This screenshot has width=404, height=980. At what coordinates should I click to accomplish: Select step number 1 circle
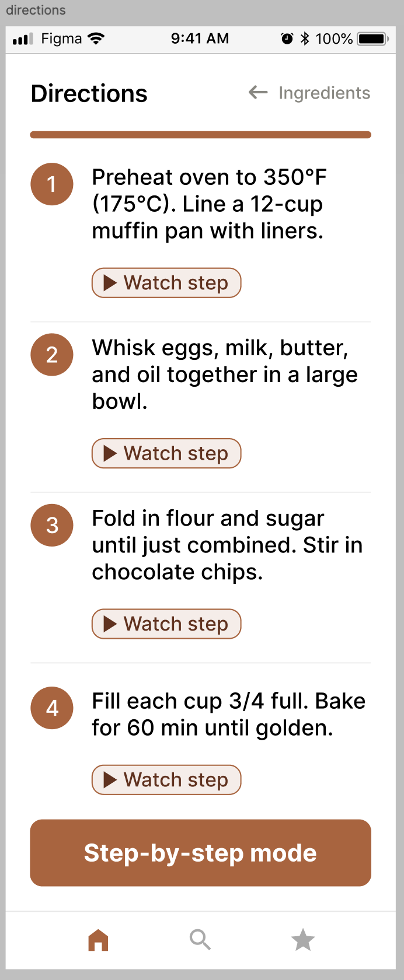[x=52, y=184]
